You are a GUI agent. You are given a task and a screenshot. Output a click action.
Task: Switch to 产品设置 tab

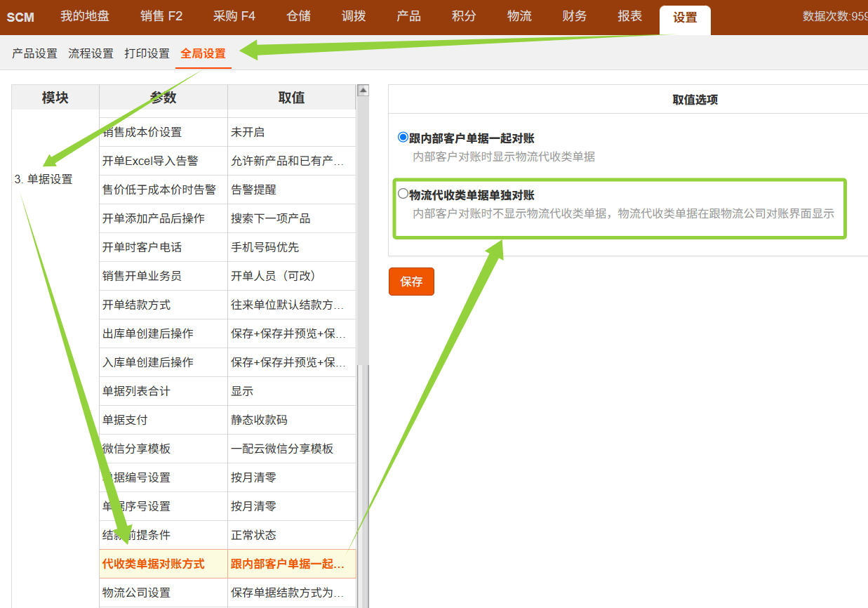pos(34,53)
